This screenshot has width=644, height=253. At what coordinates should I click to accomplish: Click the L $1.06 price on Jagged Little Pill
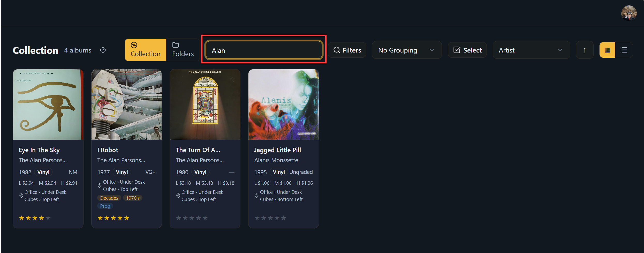point(262,183)
